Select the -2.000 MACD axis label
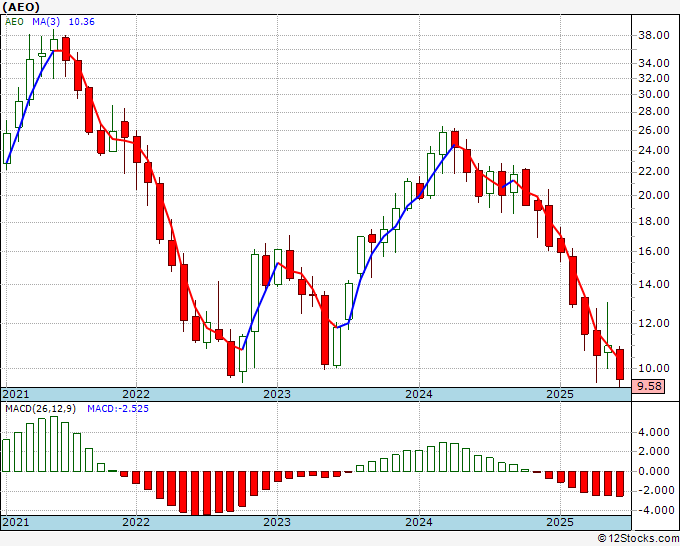 pos(654,490)
